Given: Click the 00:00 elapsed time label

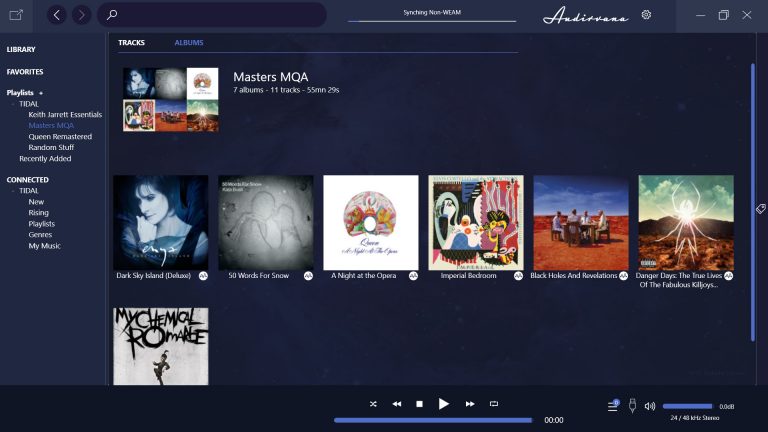Looking at the screenshot, I should [x=553, y=420].
